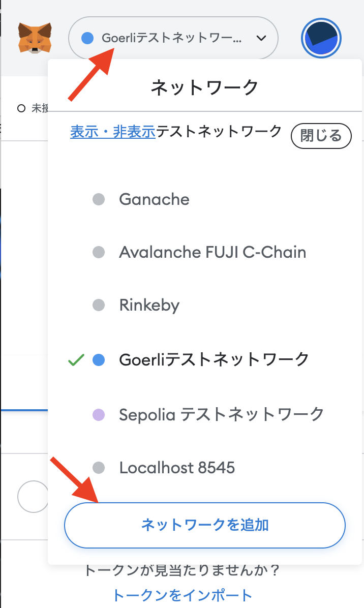Select the Localhost 8545 network
This screenshot has width=364, height=608.
click(177, 468)
